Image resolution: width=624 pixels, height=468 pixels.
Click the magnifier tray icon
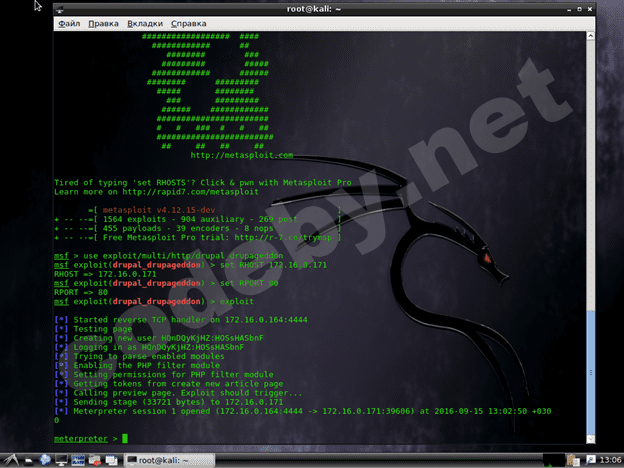[x=590, y=460]
